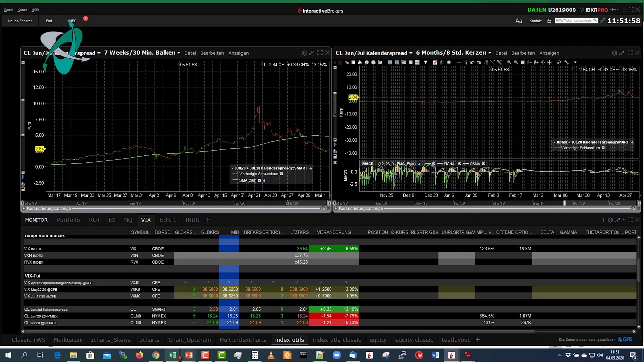Click Hilfe/Ticker nachschlagen search field
The image size is (644, 362).
tap(576, 21)
